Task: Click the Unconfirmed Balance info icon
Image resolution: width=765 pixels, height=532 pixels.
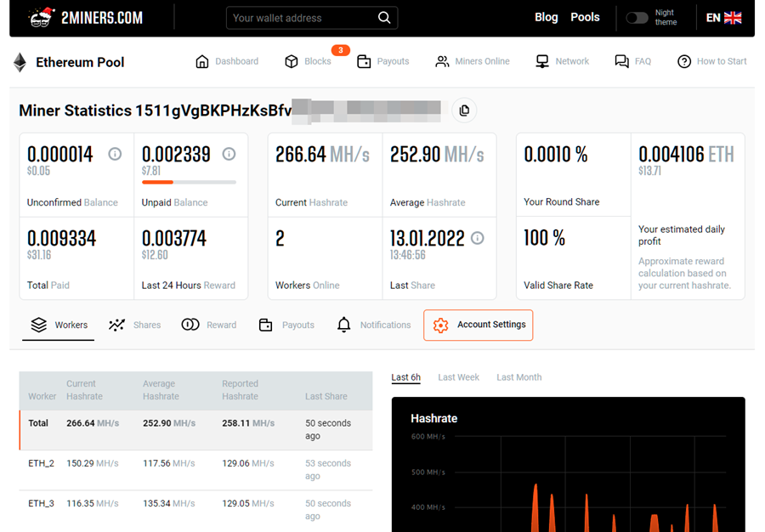Action: tap(115, 154)
